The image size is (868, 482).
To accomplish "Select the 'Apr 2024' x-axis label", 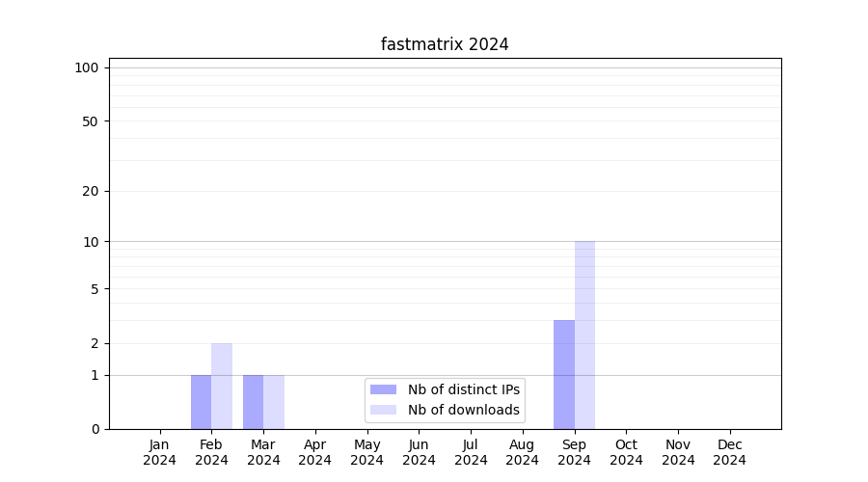I will [315, 452].
